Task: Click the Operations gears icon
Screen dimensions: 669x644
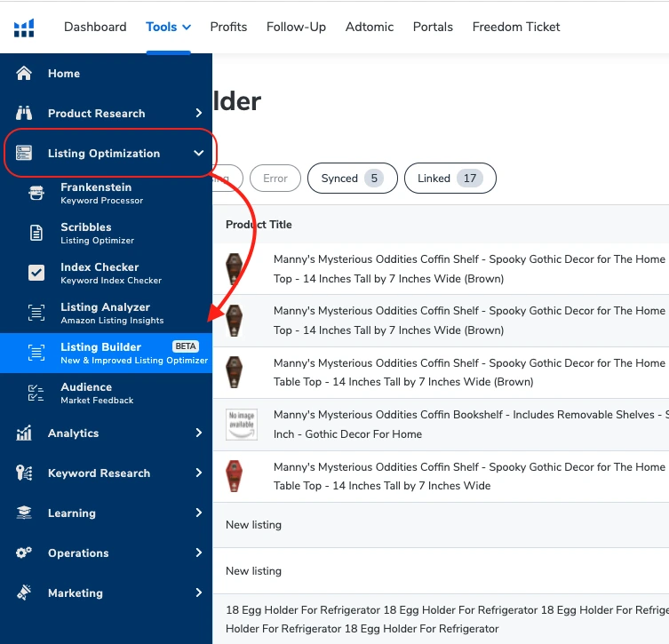Action: (25, 553)
